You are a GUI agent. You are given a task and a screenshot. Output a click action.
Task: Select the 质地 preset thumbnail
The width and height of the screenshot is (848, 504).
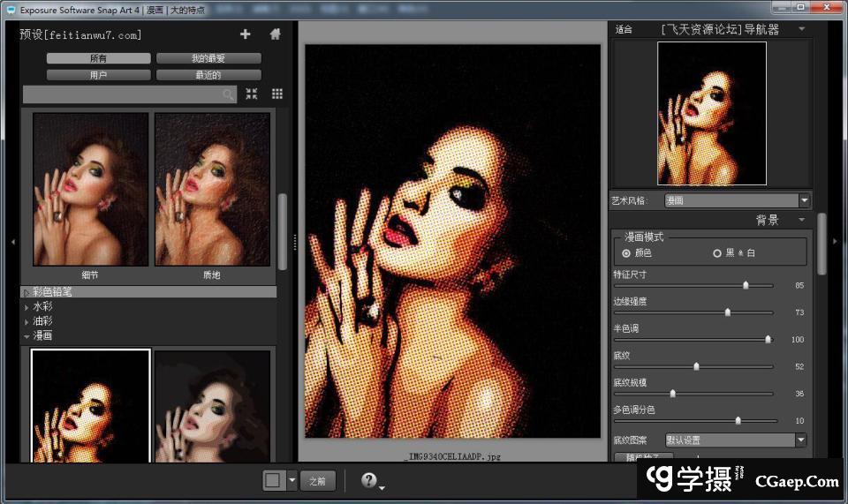212,189
